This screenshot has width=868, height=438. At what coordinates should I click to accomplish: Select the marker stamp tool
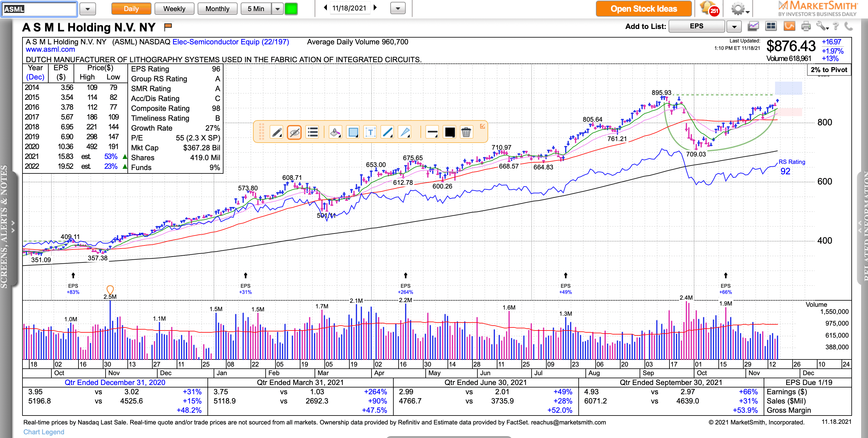click(335, 132)
